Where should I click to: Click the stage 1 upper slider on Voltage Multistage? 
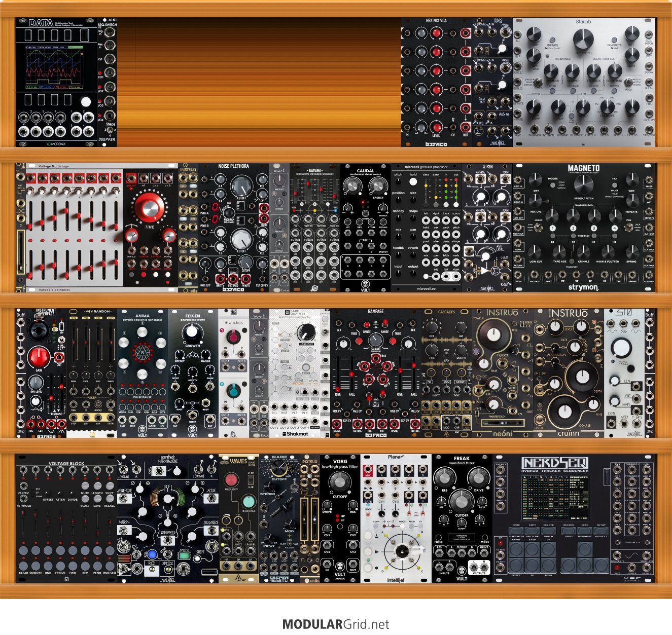click(31, 216)
